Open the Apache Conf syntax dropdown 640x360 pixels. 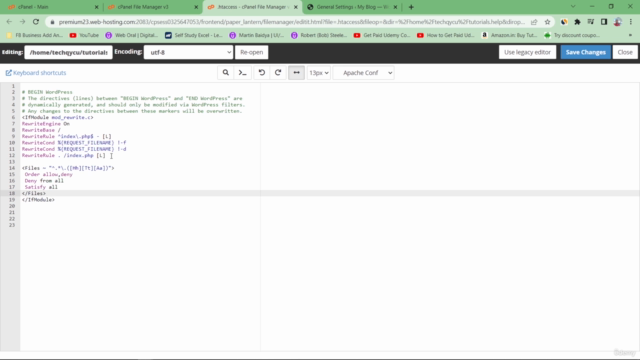[364, 73]
